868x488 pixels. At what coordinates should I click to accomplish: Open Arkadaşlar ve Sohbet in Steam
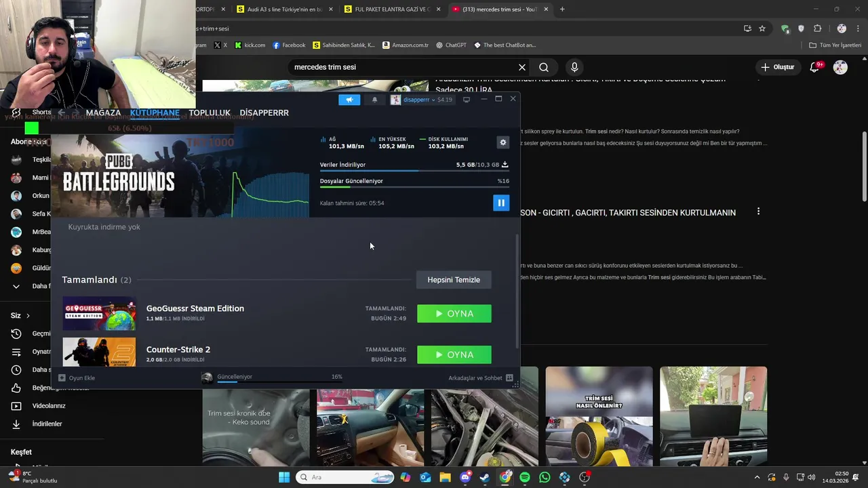(480, 378)
